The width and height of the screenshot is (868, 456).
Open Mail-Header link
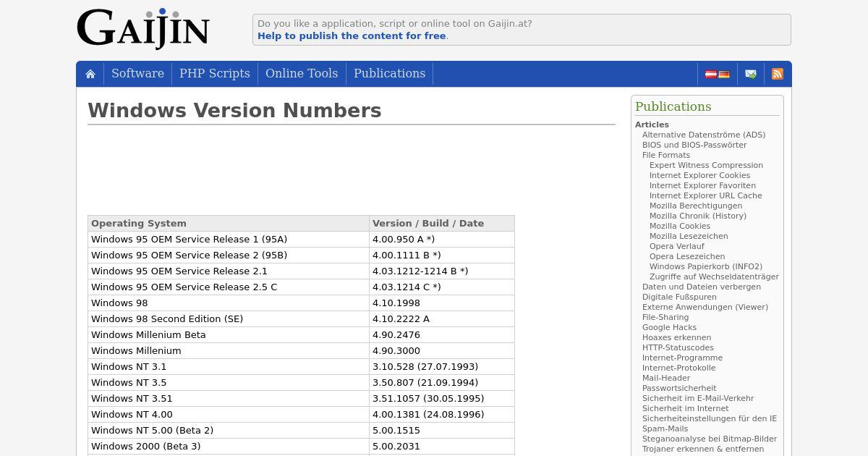coord(666,378)
